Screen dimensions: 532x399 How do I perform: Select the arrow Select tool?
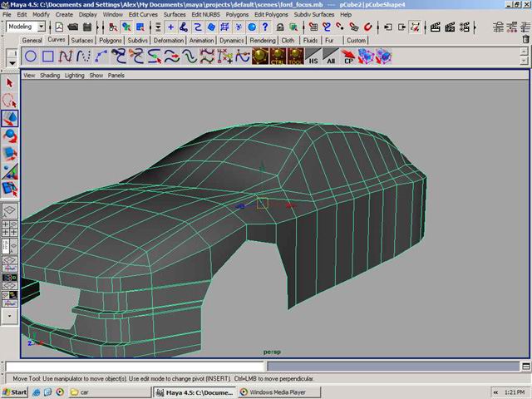click(x=10, y=83)
